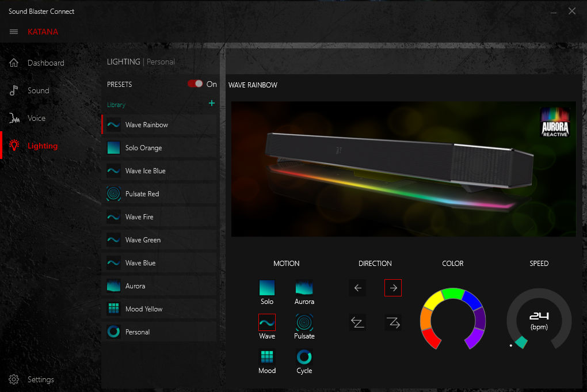Image resolution: width=587 pixels, height=392 pixels.
Task: Add a new preset with plus icon
Action: (x=212, y=103)
